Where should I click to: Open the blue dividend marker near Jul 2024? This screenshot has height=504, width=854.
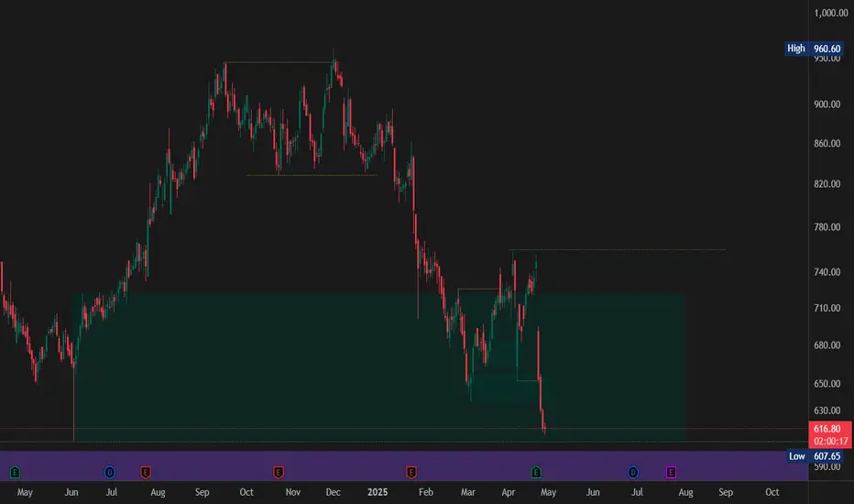coord(109,472)
